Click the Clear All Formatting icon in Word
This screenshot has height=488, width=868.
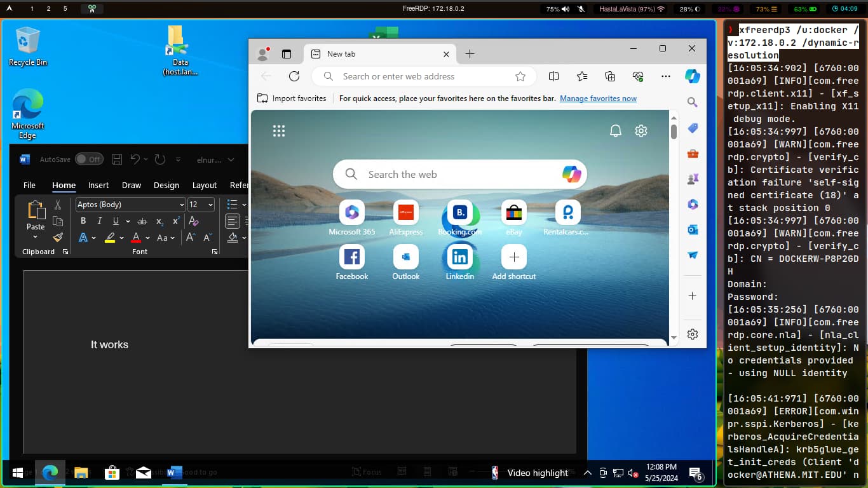point(194,221)
